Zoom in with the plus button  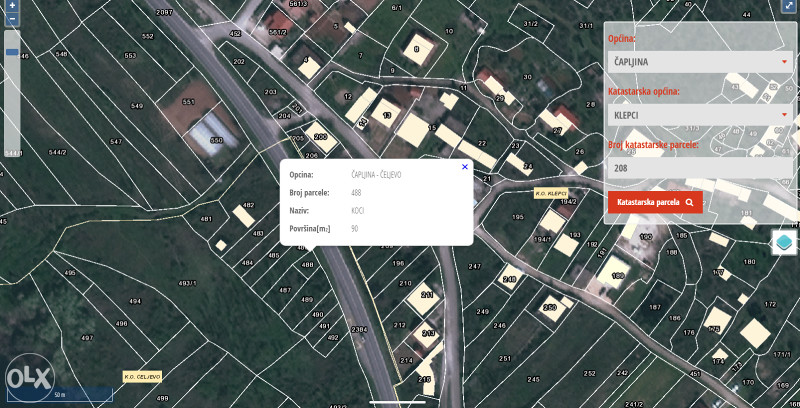(12, 6)
